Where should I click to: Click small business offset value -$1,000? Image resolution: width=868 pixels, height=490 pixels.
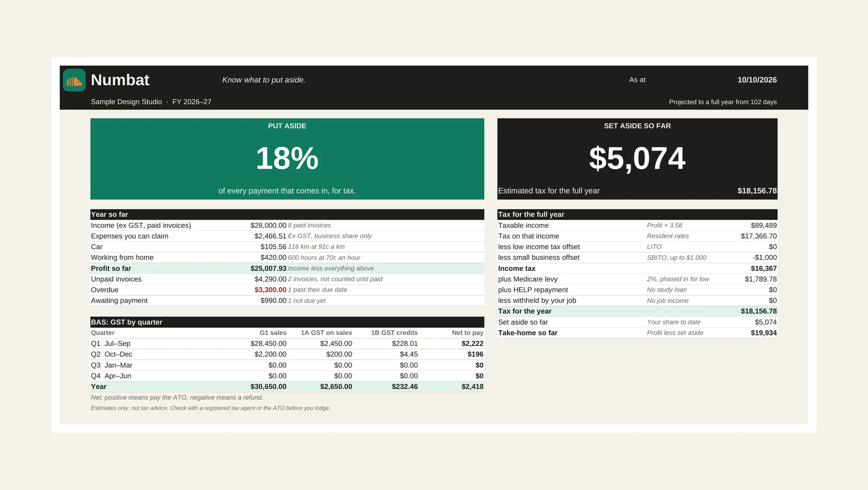click(765, 258)
